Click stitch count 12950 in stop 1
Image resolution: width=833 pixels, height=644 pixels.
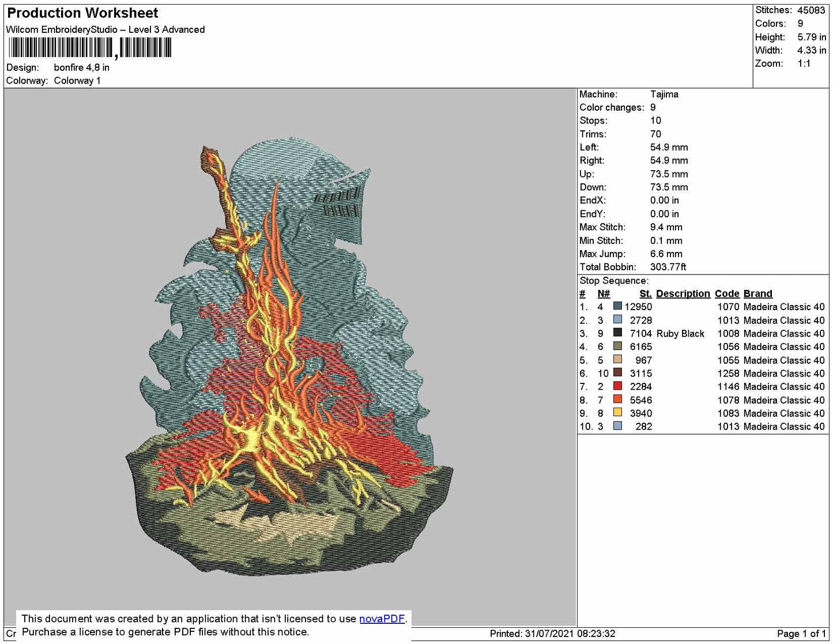(x=638, y=307)
